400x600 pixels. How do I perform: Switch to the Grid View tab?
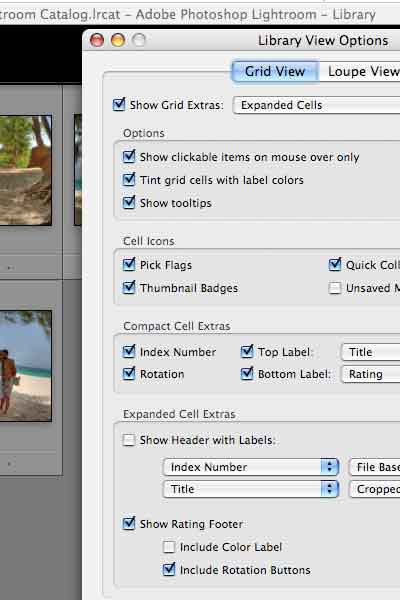click(x=275, y=71)
